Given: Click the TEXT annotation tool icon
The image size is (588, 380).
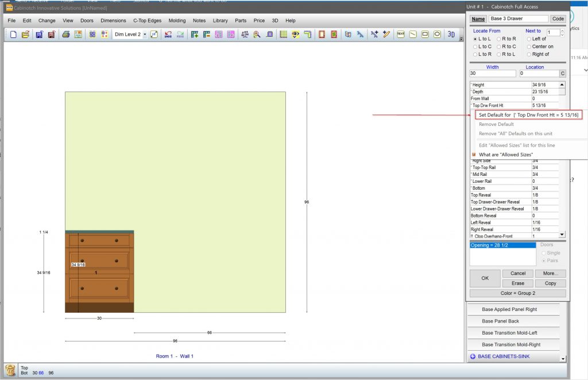Looking at the screenshot, I should [400, 34].
